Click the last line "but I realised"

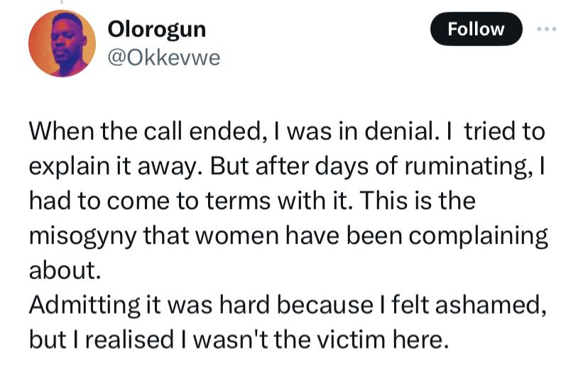[x=239, y=339]
